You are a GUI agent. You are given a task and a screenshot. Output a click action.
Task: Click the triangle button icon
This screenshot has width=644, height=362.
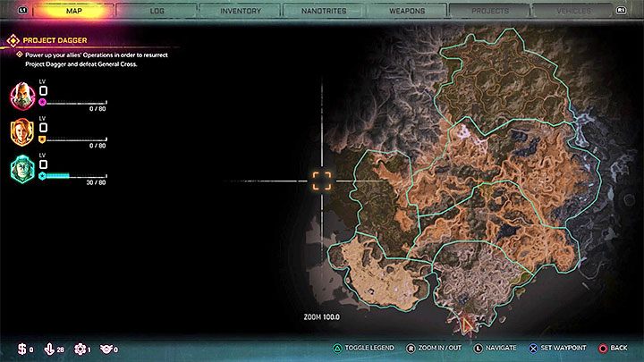pos(337,349)
